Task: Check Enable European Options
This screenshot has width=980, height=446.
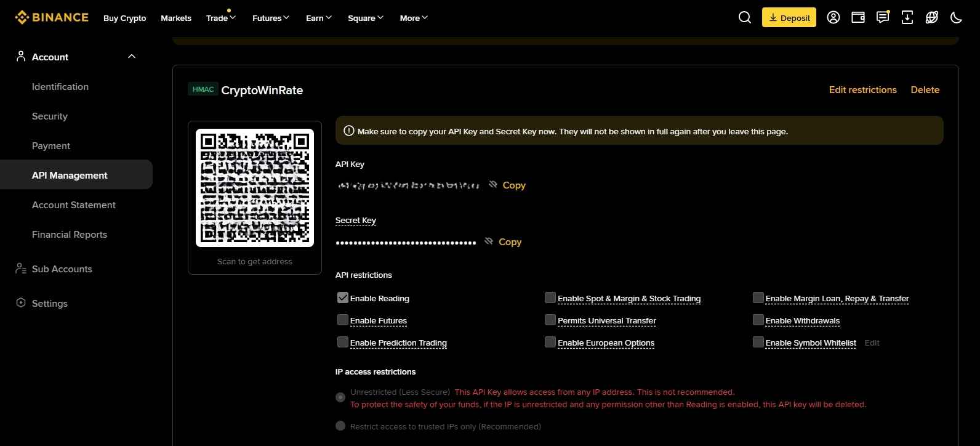Action: coord(550,342)
